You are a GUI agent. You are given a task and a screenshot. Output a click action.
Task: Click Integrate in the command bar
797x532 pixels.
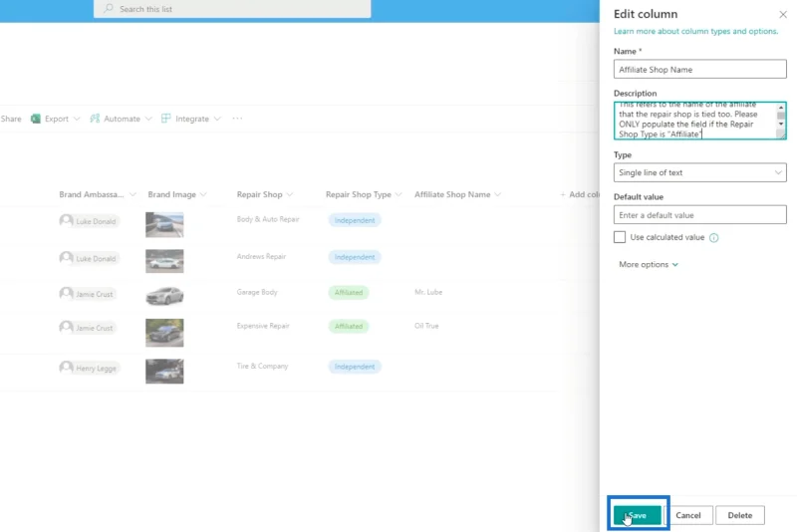(x=192, y=119)
